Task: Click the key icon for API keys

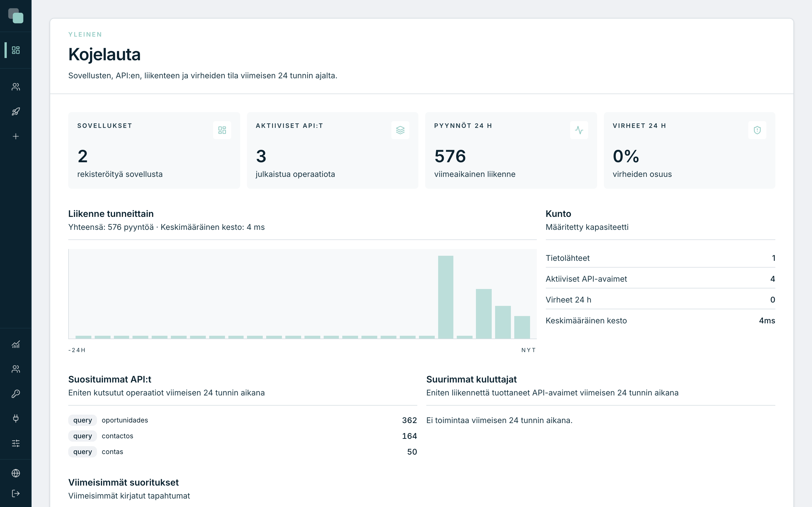Action: tap(16, 394)
